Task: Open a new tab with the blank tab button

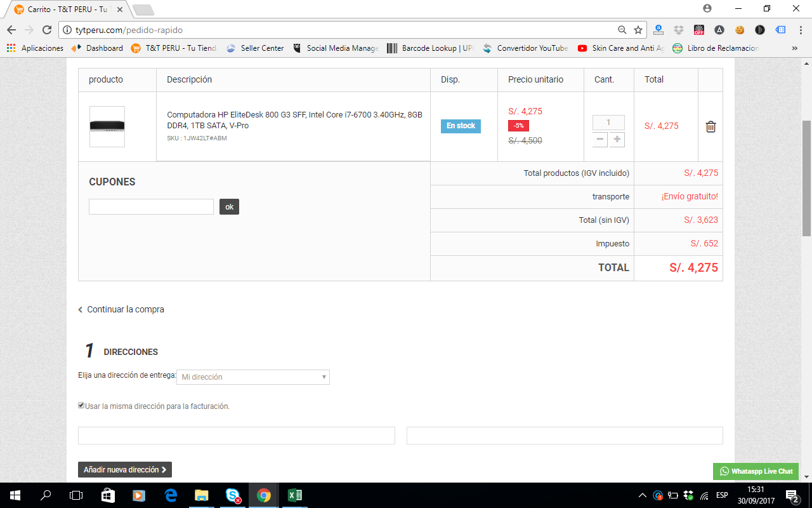Action: point(143,10)
